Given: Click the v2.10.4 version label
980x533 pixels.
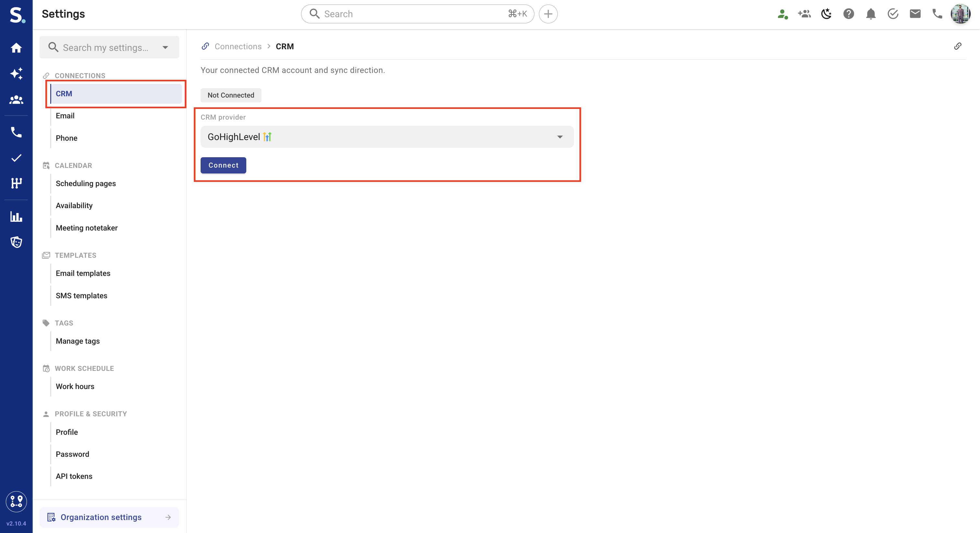Looking at the screenshot, I should [x=16, y=524].
